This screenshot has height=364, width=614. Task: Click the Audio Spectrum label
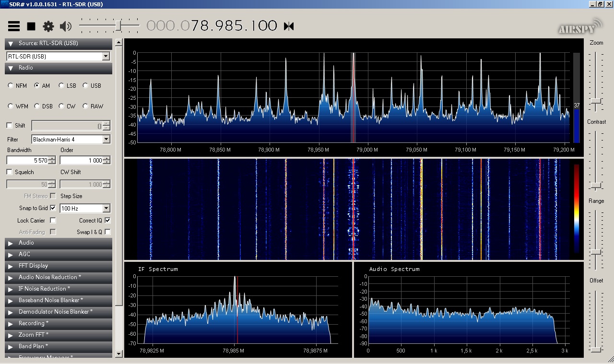click(394, 269)
